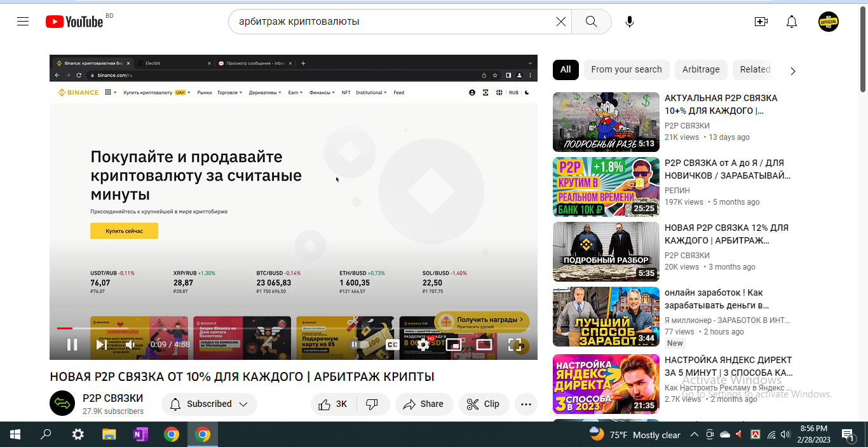
Task: Open Windows taskbar search
Action: coord(46,435)
